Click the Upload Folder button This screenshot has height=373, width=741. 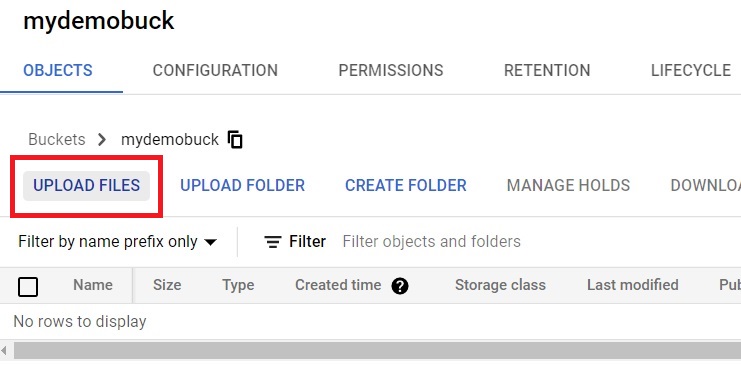pos(242,185)
